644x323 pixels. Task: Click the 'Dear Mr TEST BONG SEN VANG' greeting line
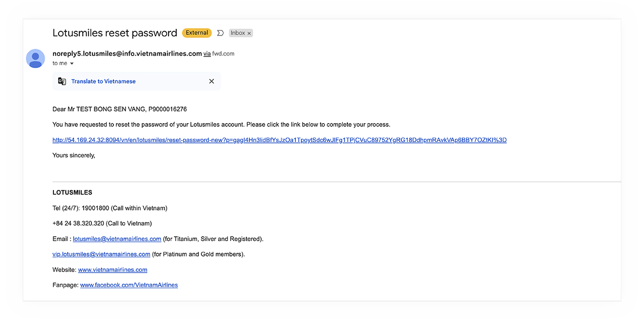[119, 109]
